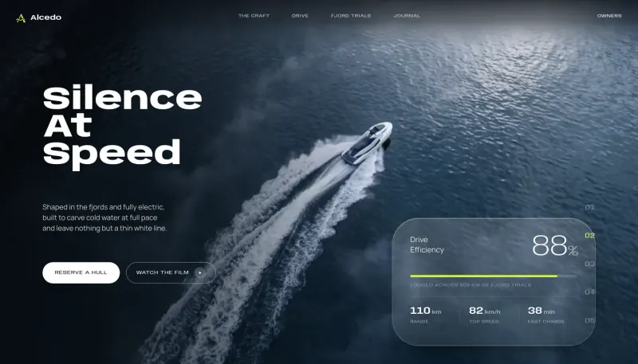The width and height of the screenshot is (638, 364).
Task: Jump to slide 04 indicator
Action: click(x=589, y=292)
